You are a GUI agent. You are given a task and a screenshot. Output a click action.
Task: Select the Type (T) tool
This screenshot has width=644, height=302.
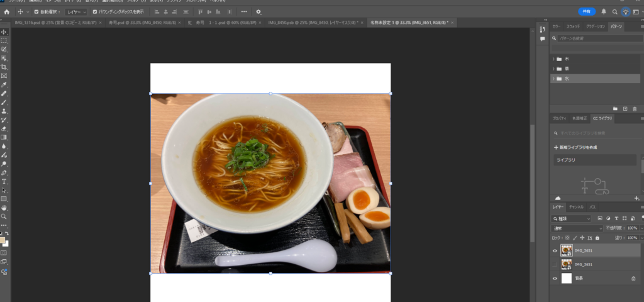click(x=4, y=181)
